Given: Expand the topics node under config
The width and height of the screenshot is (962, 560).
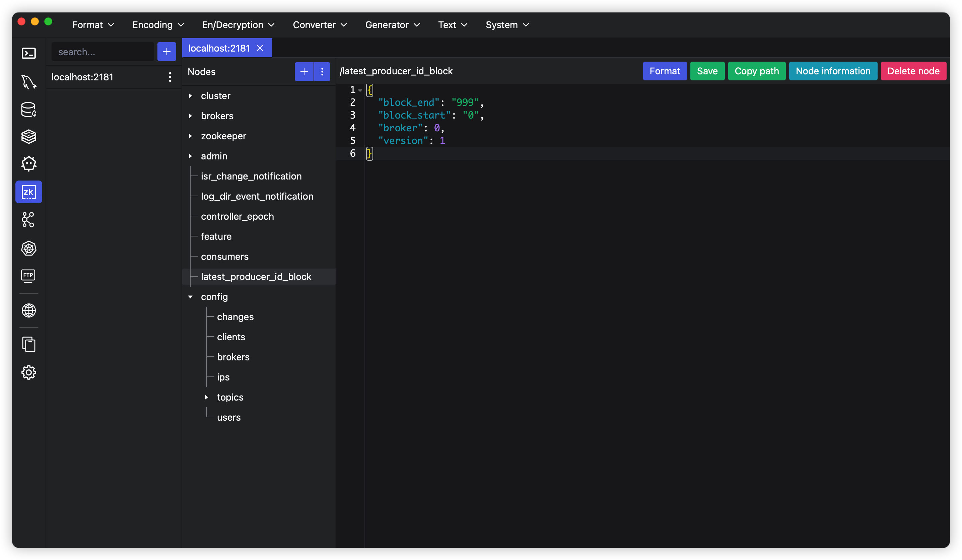Looking at the screenshot, I should (x=207, y=397).
